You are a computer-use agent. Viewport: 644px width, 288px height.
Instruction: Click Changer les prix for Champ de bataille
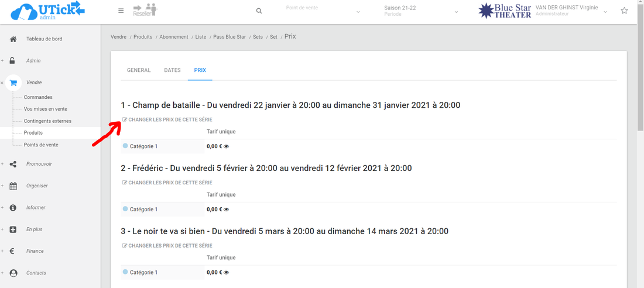(167, 119)
